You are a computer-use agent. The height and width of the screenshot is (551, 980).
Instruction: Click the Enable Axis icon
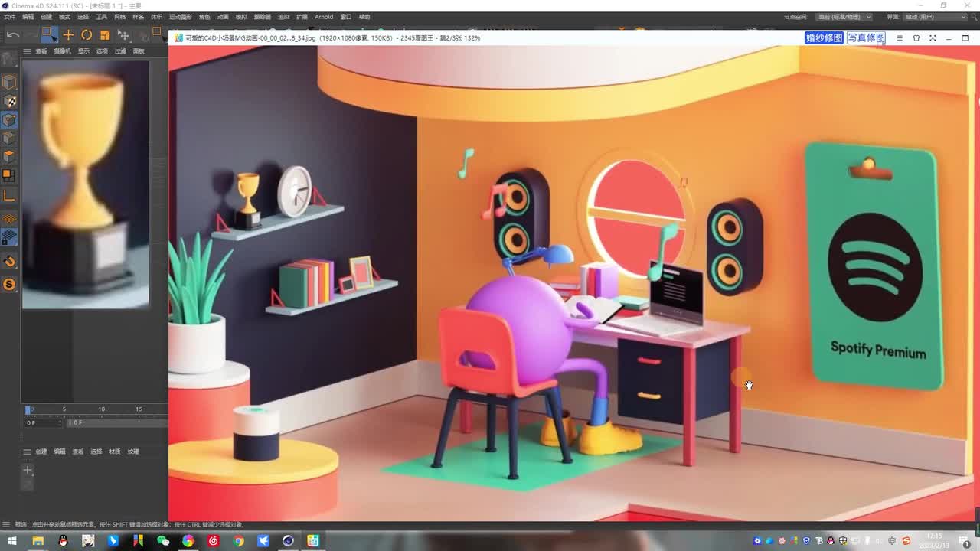(9, 175)
